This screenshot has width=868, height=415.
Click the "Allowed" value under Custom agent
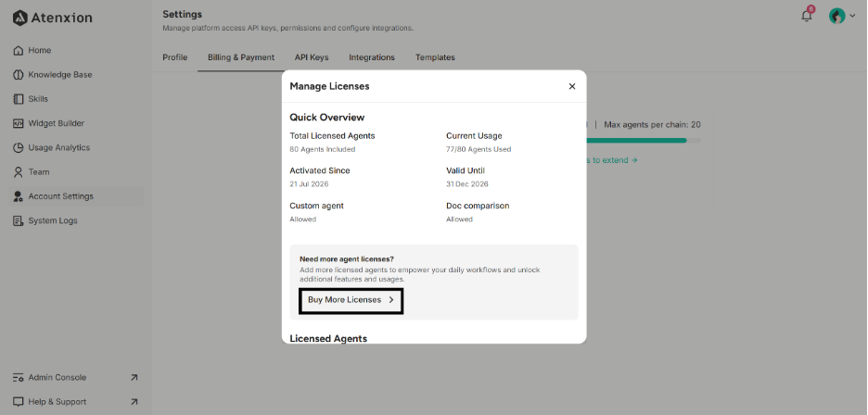coord(303,220)
